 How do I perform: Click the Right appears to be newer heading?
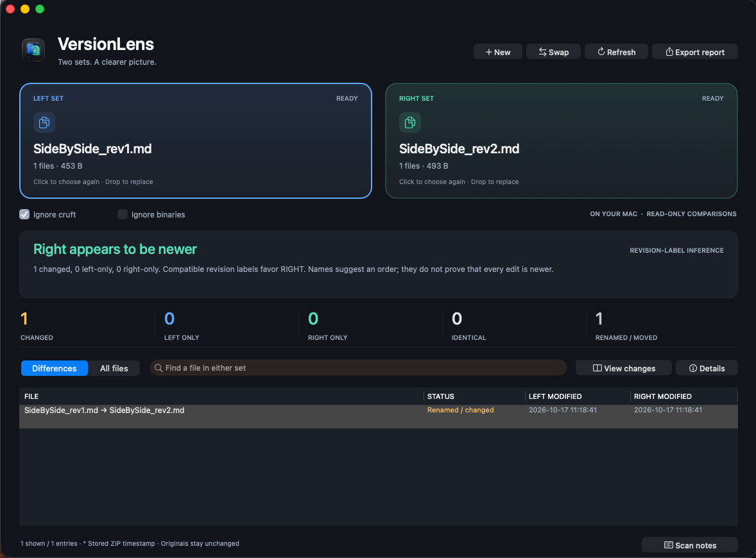(x=116, y=249)
